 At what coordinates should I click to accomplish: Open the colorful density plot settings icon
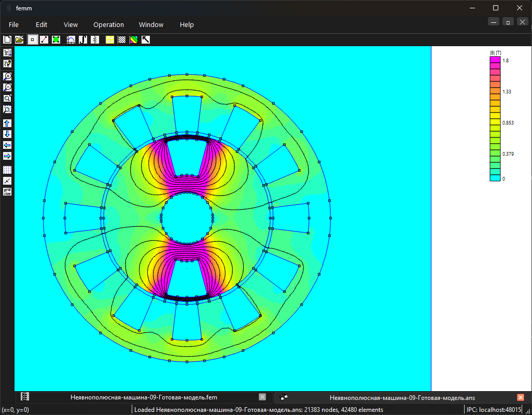click(134, 40)
